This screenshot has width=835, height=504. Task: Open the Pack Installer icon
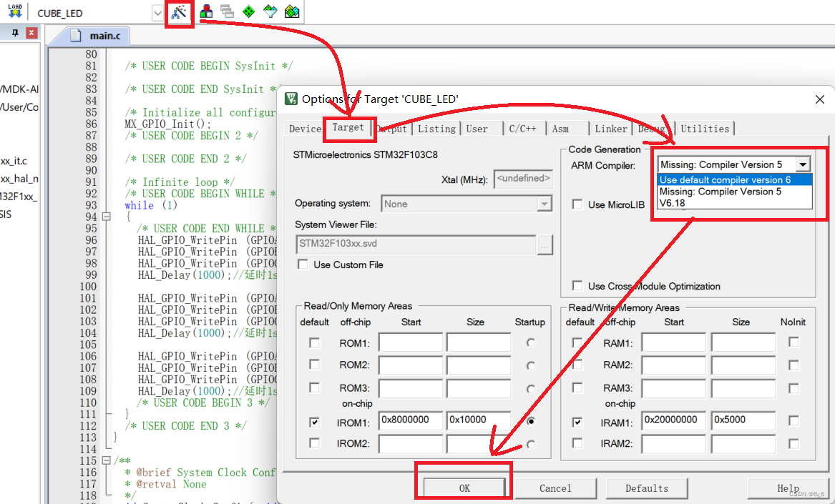(x=292, y=11)
